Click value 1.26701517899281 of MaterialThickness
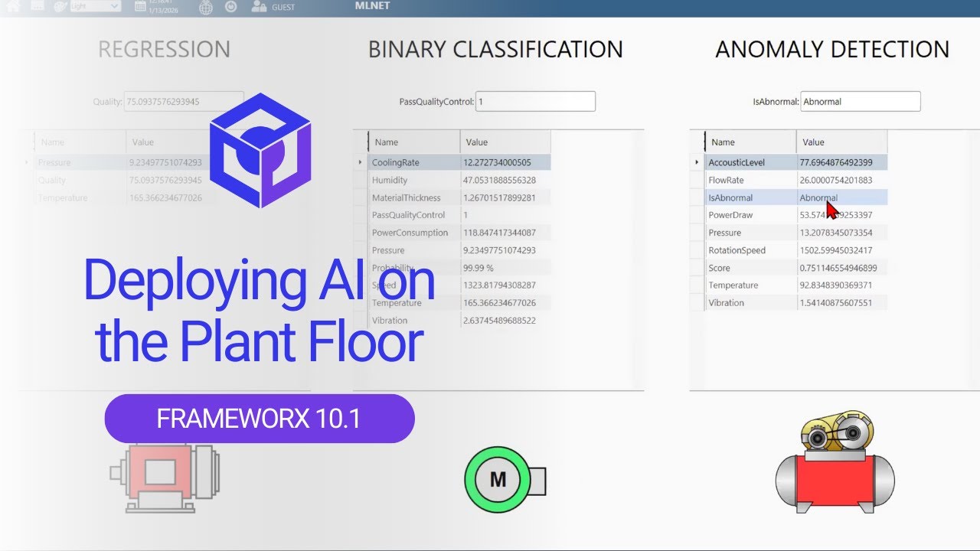Viewport: 980px width, 551px height. pos(499,197)
